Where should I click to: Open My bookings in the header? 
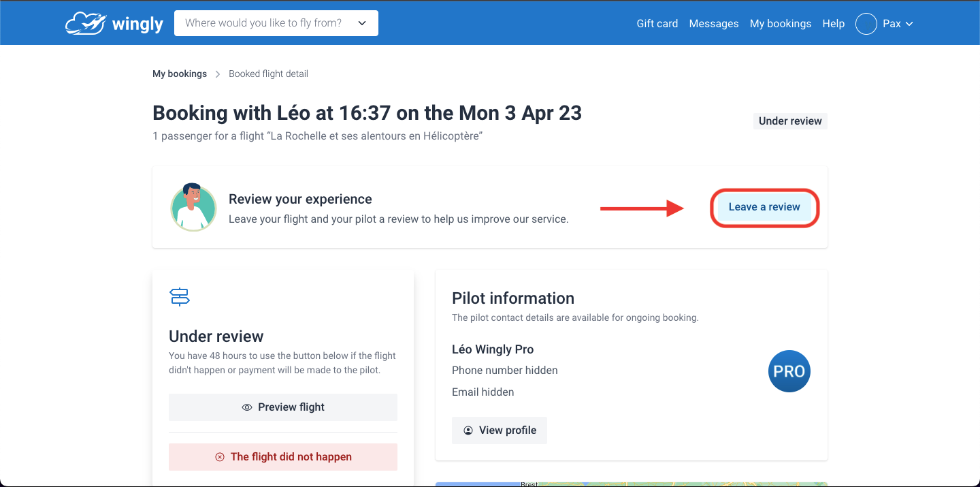pyautogui.click(x=781, y=23)
